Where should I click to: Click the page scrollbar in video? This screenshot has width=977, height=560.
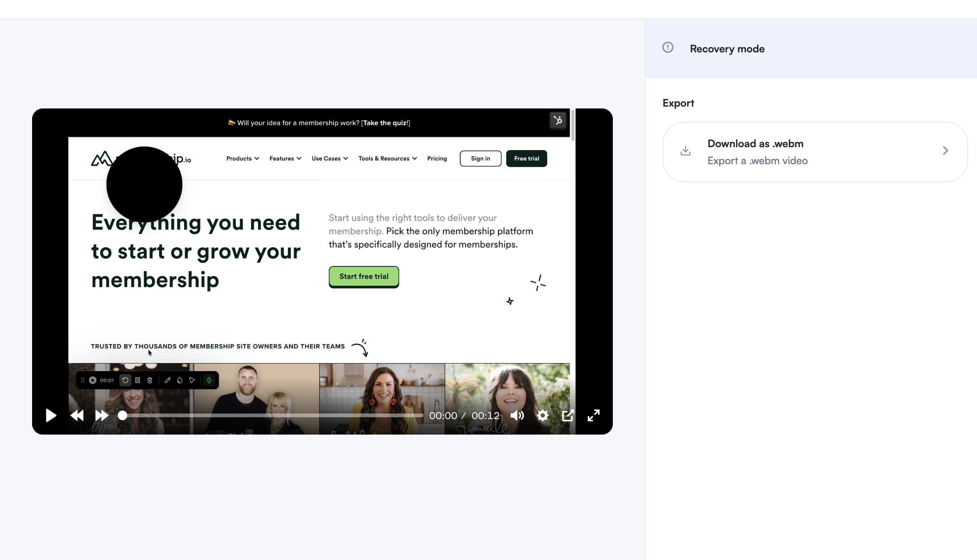coord(573,125)
